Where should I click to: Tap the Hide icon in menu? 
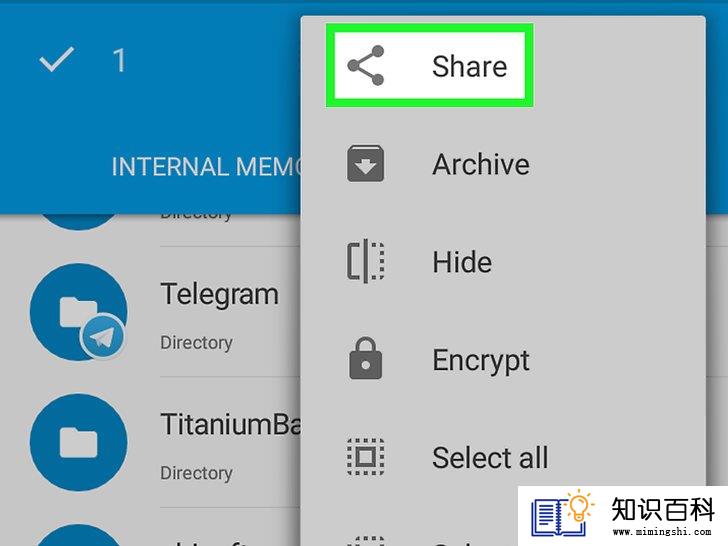point(366,261)
